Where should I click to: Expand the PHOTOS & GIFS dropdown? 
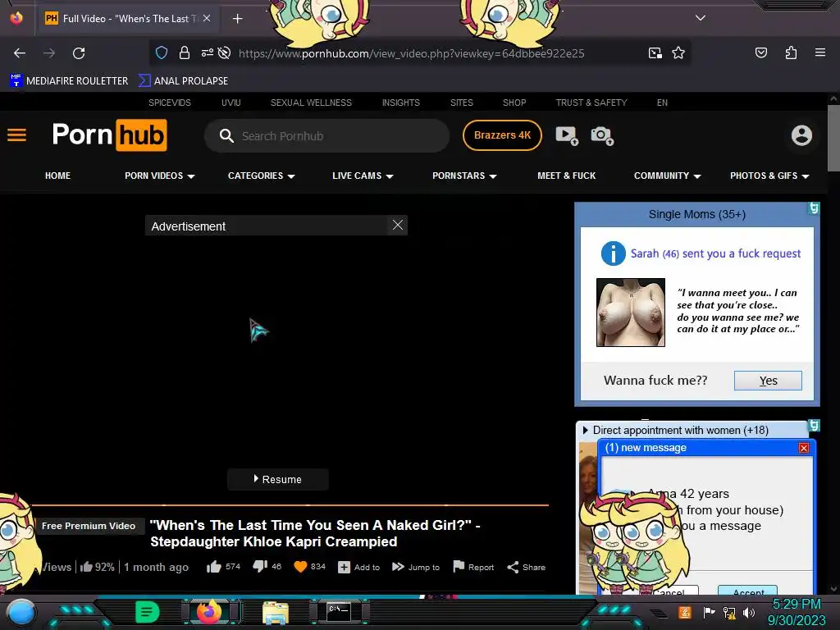tap(769, 176)
